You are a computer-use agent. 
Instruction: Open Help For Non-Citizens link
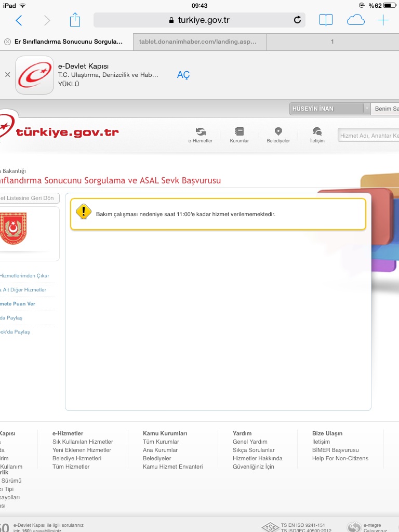(x=340, y=458)
